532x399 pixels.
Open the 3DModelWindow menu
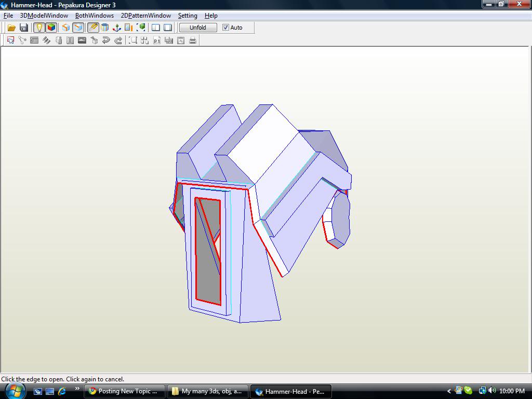pyautogui.click(x=44, y=16)
